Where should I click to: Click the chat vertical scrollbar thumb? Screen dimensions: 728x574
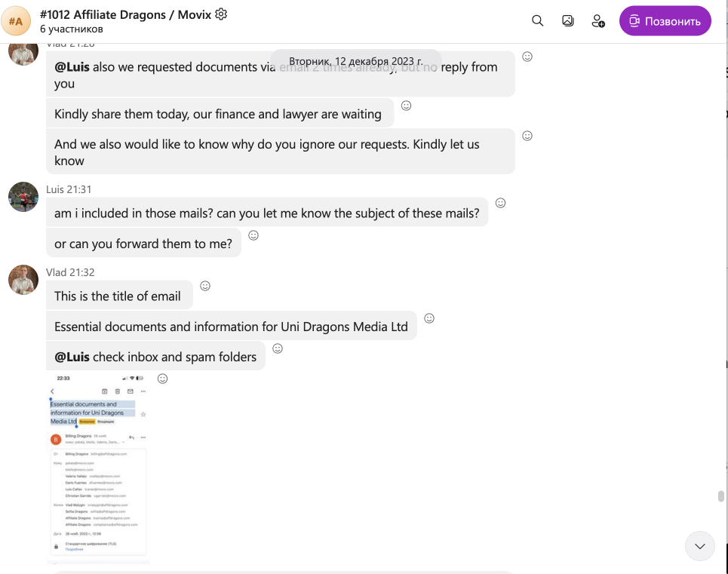pyautogui.click(x=720, y=496)
